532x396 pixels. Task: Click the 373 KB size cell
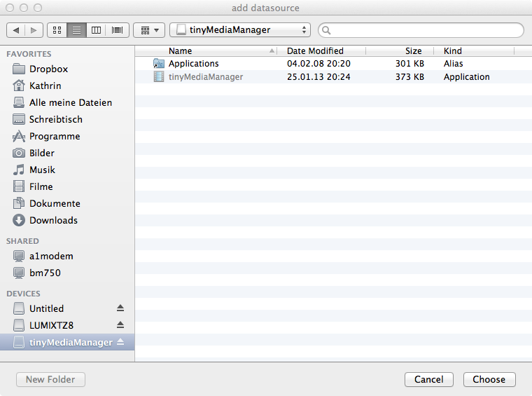click(409, 77)
